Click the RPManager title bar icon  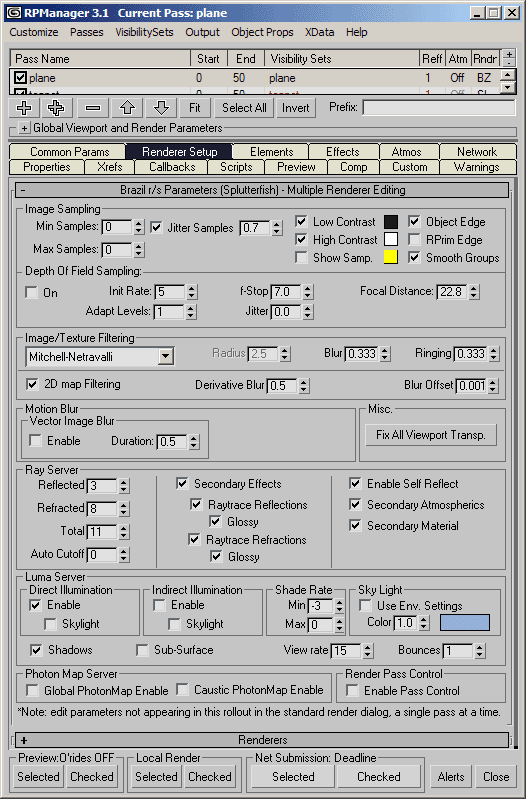pyautogui.click(x=15, y=13)
